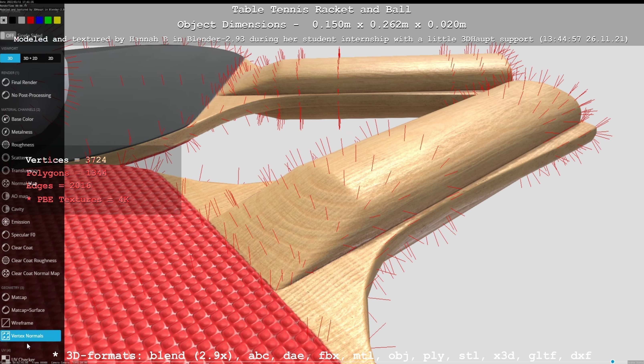
Task: Show the Metalness channel
Action: (x=17, y=132)
